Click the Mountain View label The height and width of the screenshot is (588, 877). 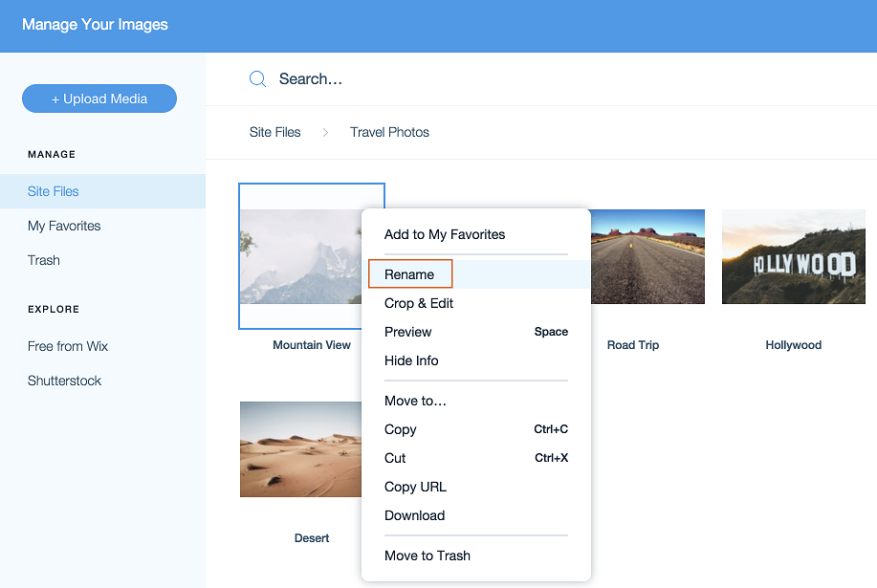pos(312,345)
